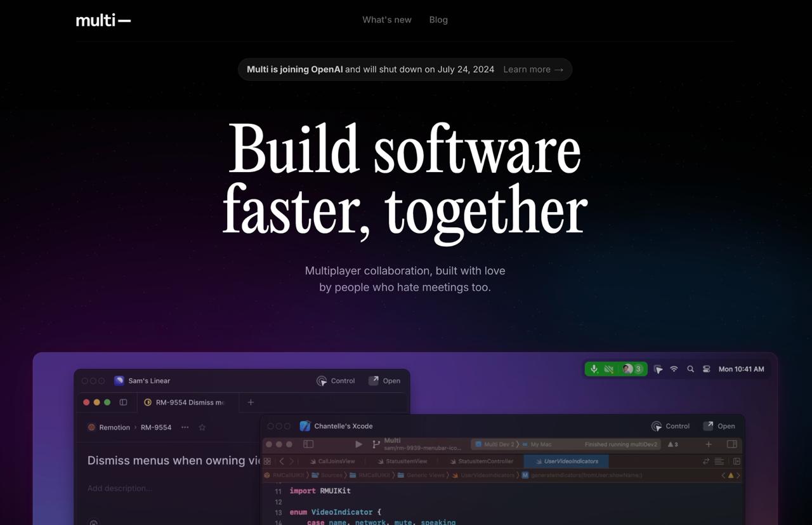The height and width of the screenshot is (525, 812).
Task: Click the Generic Views breadcrumb in Xcode
Action: (420, 475)
